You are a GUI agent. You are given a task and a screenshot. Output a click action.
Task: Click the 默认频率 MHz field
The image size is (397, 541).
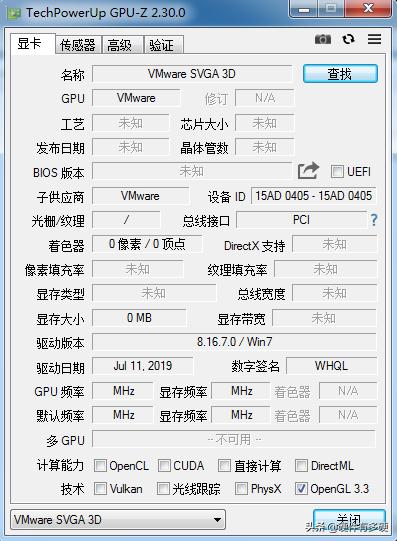(123, 414)
